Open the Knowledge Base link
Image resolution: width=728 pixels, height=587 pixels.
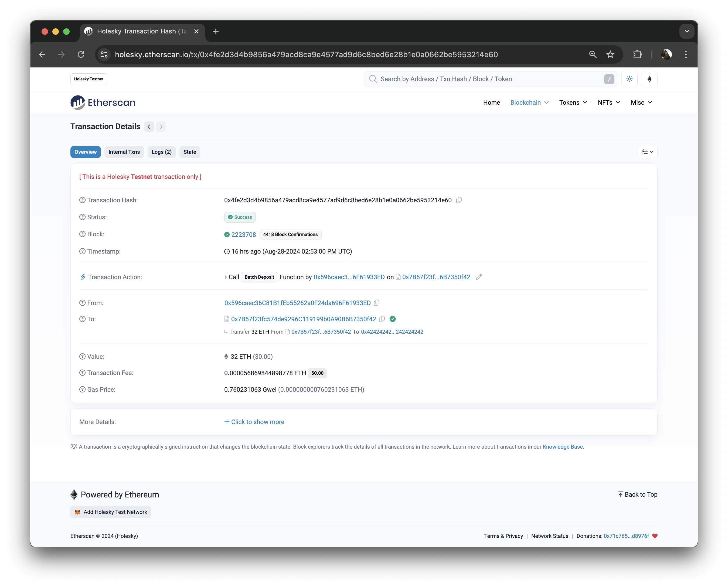(x=563, y=447)
